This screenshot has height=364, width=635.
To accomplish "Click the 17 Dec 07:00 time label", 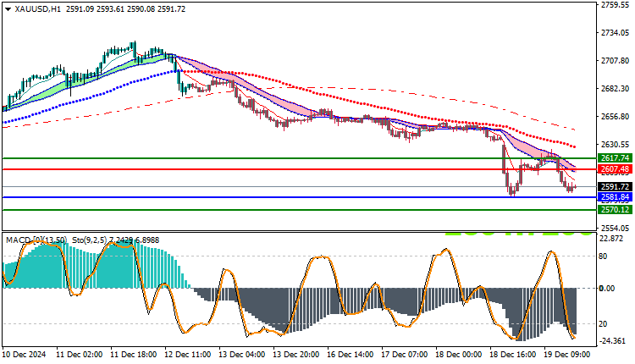I will tap(405, 355).
